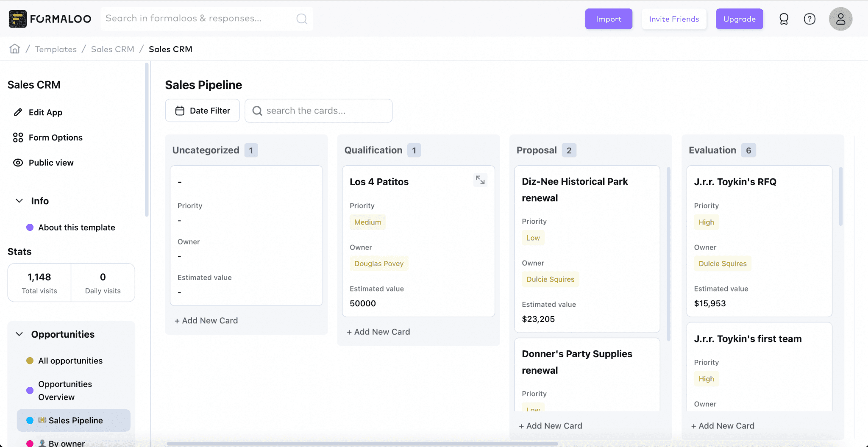Screen dimensions: 868x447
Task: Click High priority tag on Toykin's RFQ
Action: coord(706,222)
